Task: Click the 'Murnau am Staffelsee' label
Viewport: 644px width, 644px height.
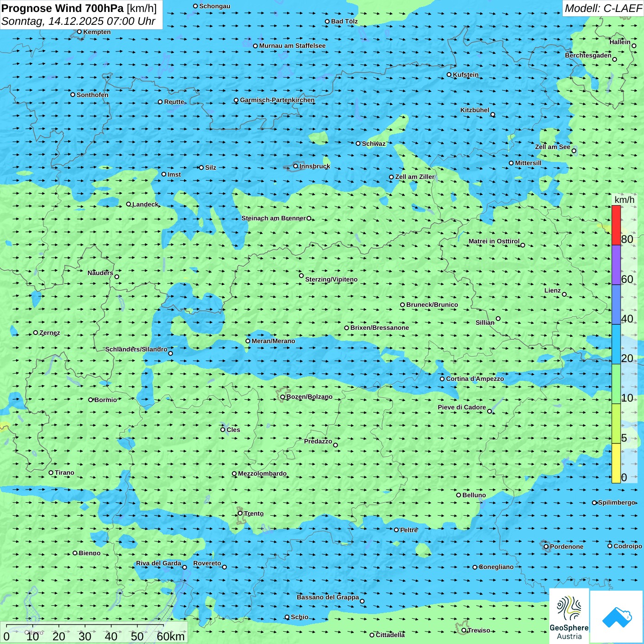Action: 293,46
